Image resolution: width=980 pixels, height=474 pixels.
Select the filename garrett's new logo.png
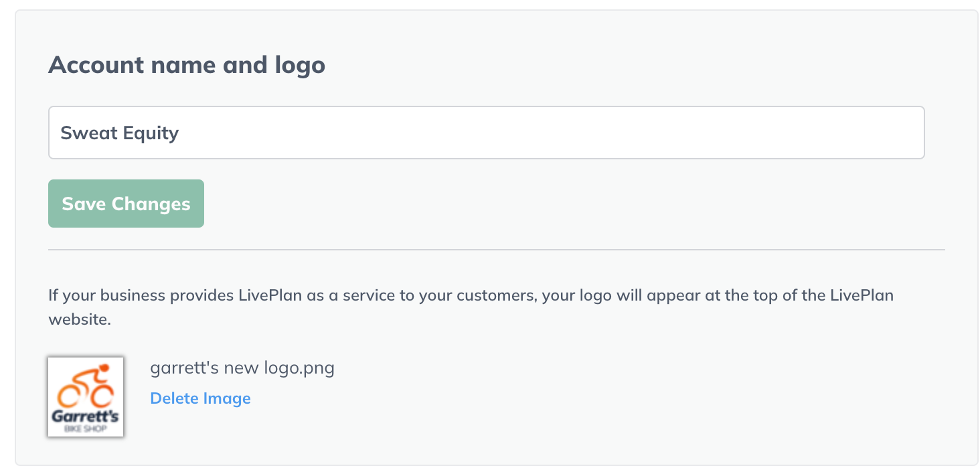(x=242, y=367)
